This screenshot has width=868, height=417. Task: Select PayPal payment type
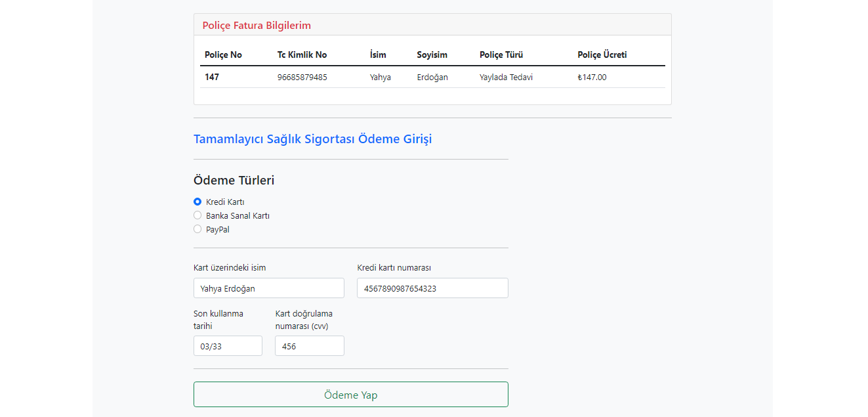[197, 229]
